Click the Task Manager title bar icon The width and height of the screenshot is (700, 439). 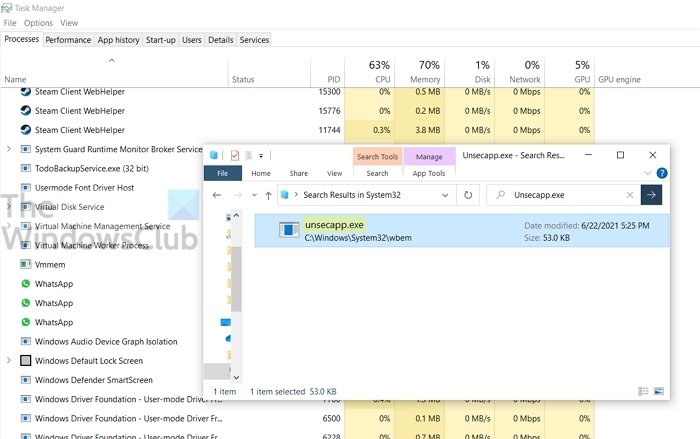(7, 8)
